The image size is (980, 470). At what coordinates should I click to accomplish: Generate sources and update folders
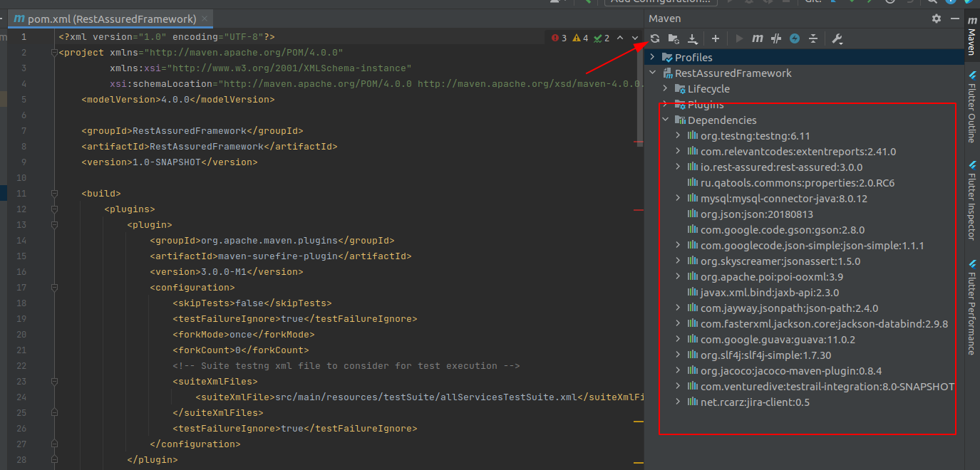pos(673,38)
